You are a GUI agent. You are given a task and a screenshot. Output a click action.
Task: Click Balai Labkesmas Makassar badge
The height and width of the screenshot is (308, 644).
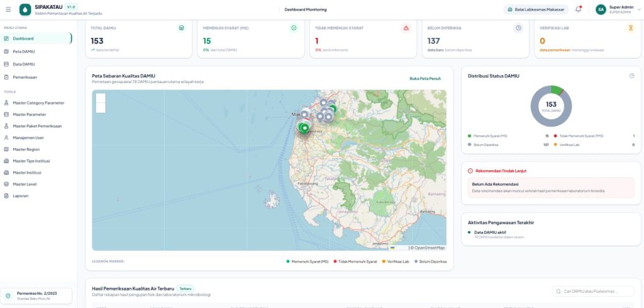pyautogui.click(x=536, y=9)
